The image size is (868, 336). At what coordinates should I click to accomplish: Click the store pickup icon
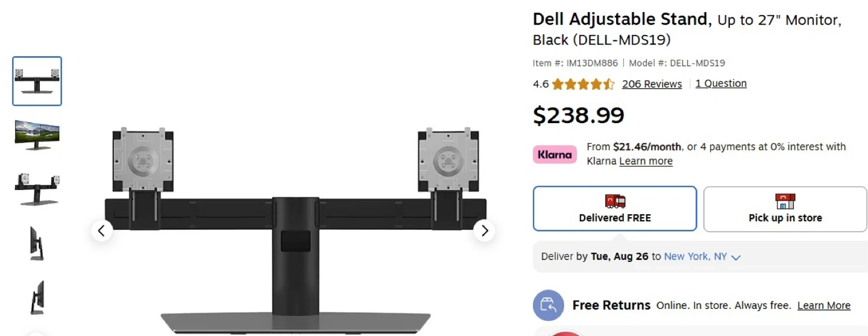click(x=785, y=201)
